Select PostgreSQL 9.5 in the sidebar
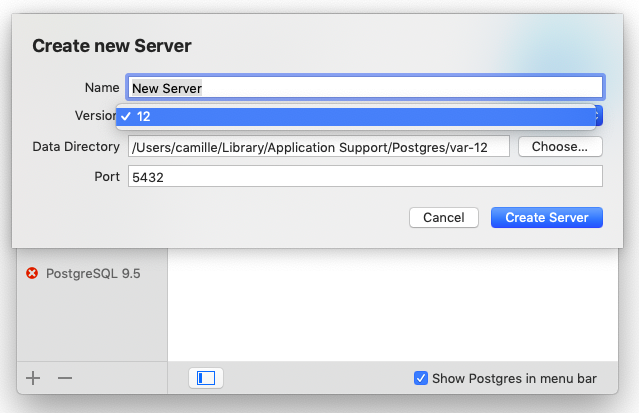Image resolution: width=639 pixels, height=413 pixels. click(93, 273)
